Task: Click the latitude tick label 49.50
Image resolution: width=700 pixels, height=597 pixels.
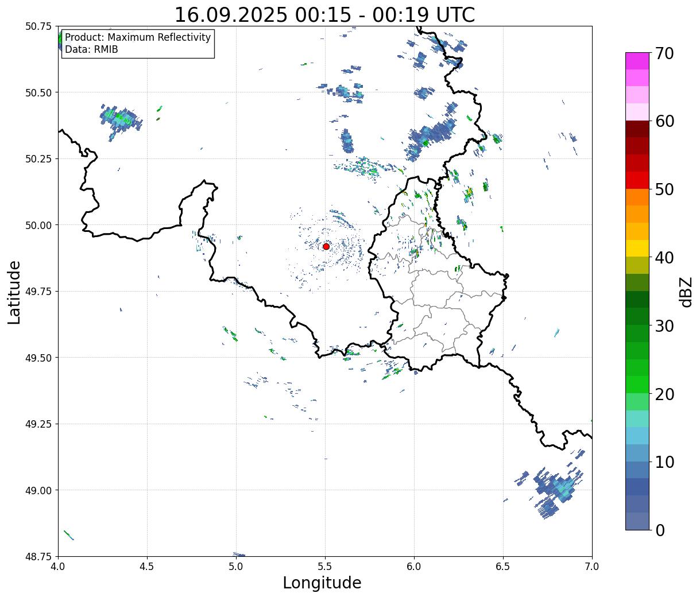Action: click(x=38, y=358)
